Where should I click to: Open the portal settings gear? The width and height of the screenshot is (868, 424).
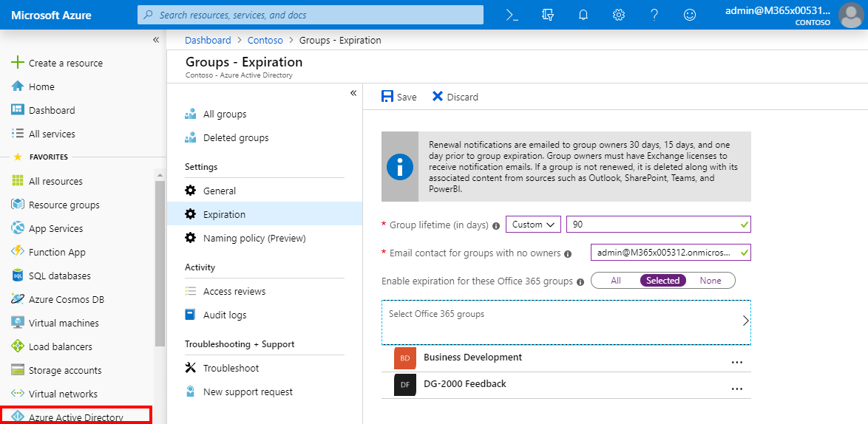pyautogui.click(x=619, y=15)
